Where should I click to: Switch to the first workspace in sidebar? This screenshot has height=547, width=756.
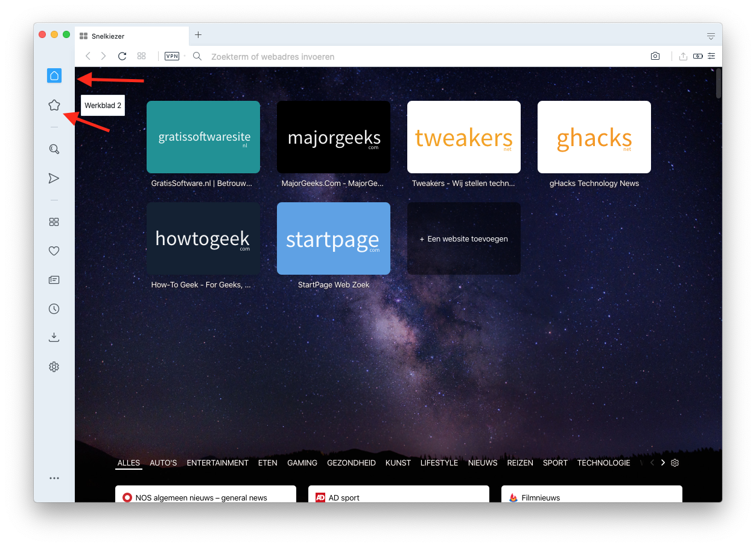click(54, 75)
